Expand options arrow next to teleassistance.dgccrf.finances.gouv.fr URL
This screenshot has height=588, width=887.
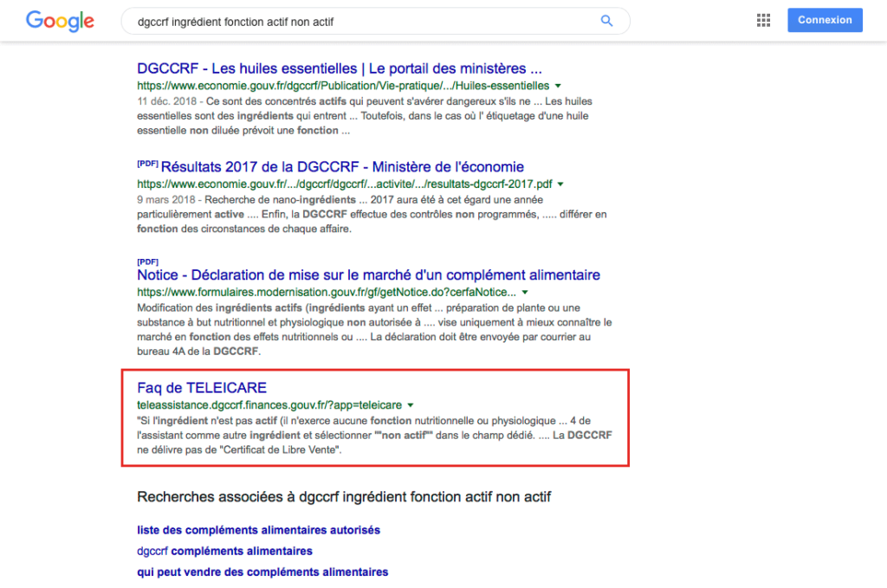coord(411,405)
